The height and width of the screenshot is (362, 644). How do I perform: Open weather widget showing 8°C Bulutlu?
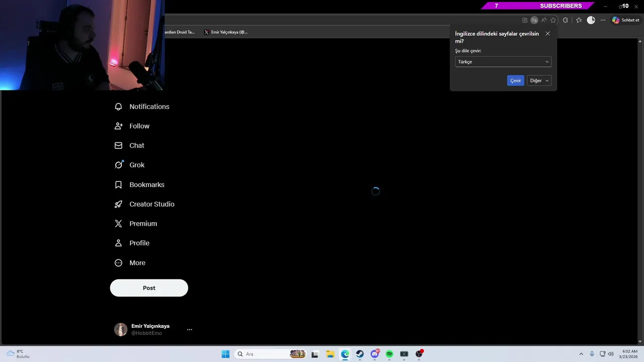(x=18, y=354)
